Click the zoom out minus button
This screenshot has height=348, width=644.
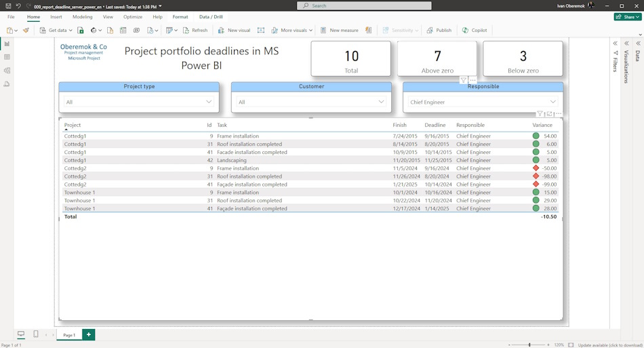(509, 345)
